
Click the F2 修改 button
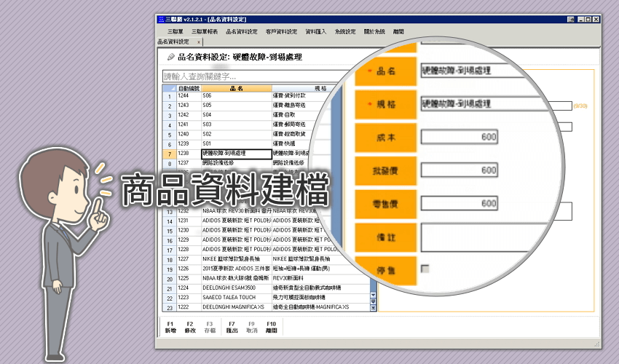click(190, 328)
